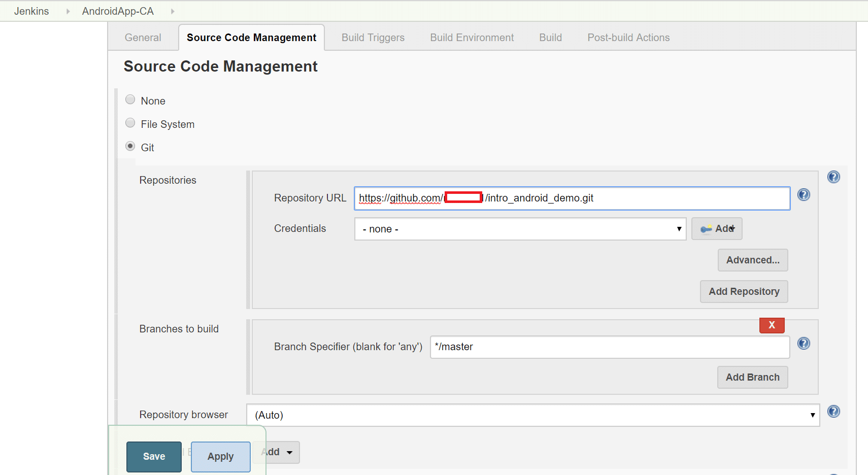Switch to the Build Triggers tab

pos(373,38)
